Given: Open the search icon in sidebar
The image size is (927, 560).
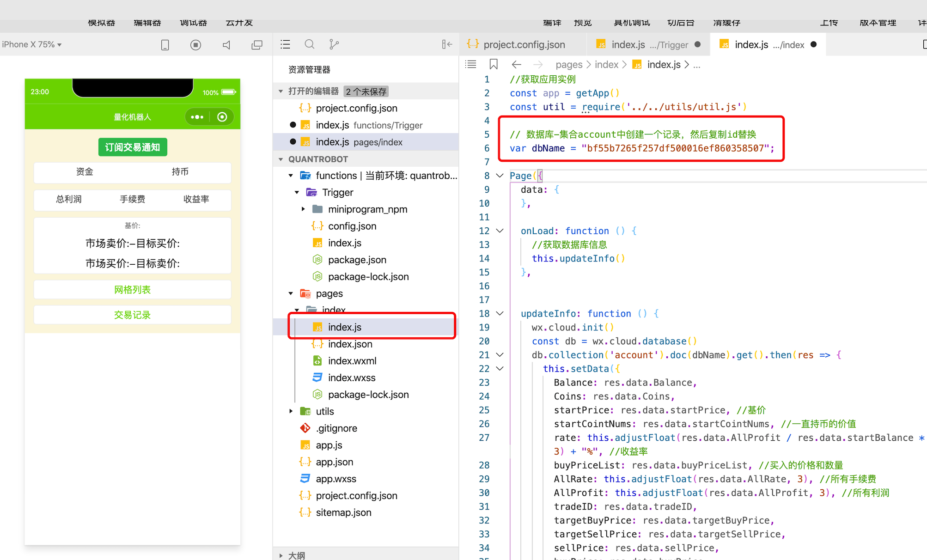Looking at the screenshot, I should click(310, 44).
